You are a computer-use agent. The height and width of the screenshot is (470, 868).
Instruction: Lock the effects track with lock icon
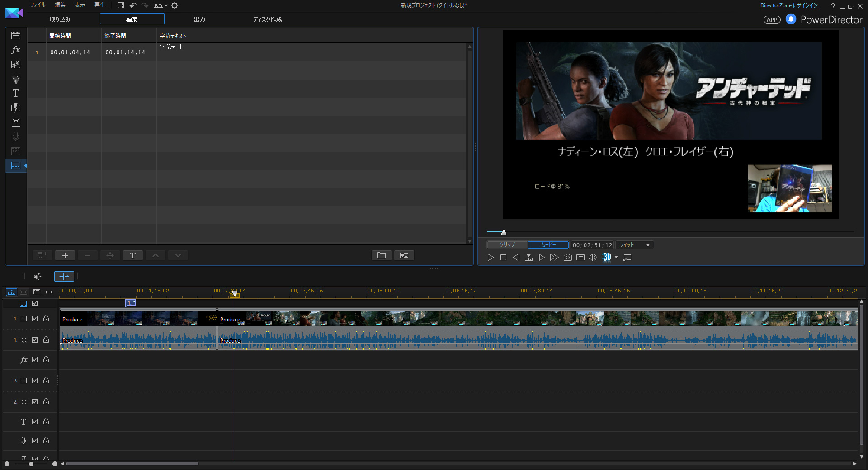click(46, 360)
